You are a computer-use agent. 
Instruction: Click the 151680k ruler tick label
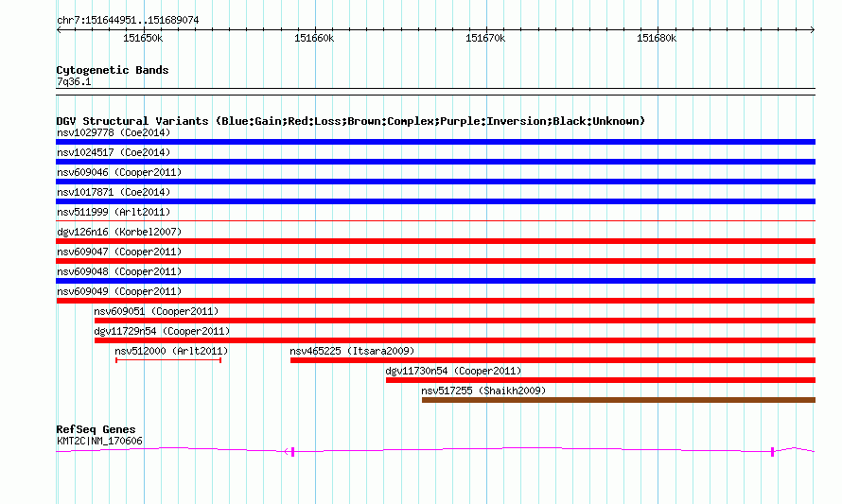657,38
